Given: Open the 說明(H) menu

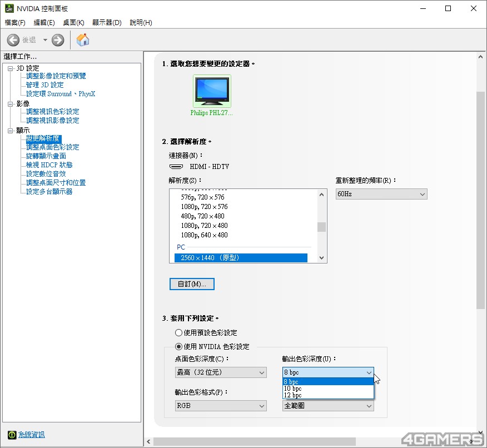Looking at the screenshot, I should pyautogui.click(x=141, y=23).
